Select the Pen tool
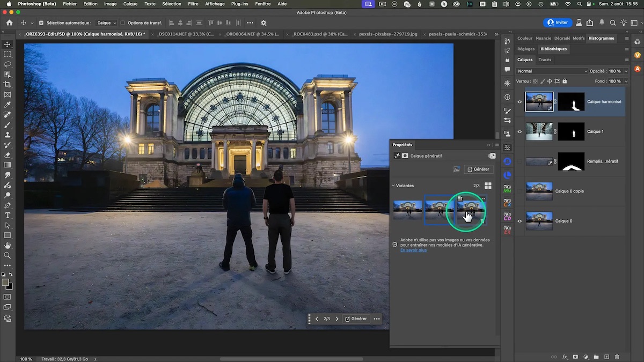 [8, 205]
